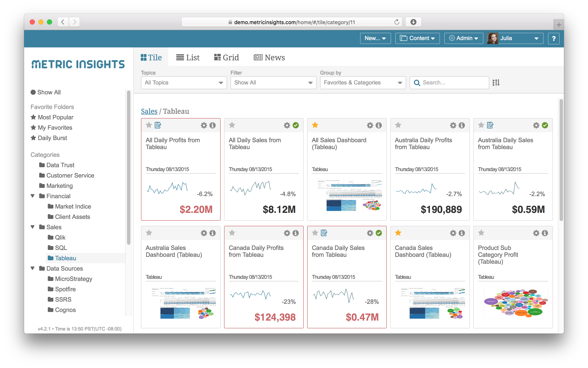
Task: Open settings gear on All Daily Profits tile
Action: pyautogui.click(x=204, y=125)
